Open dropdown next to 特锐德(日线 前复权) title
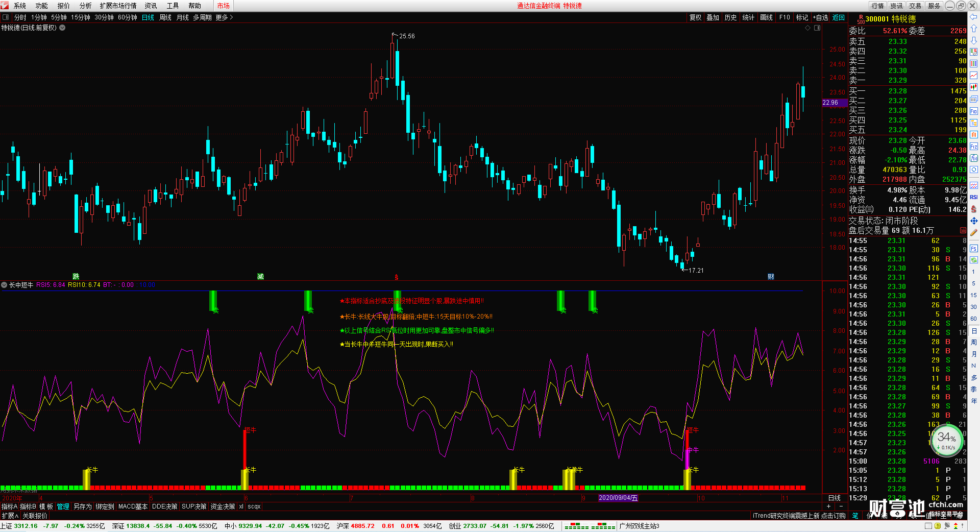This screenshot has width=980, height=532. coord(62,28)
